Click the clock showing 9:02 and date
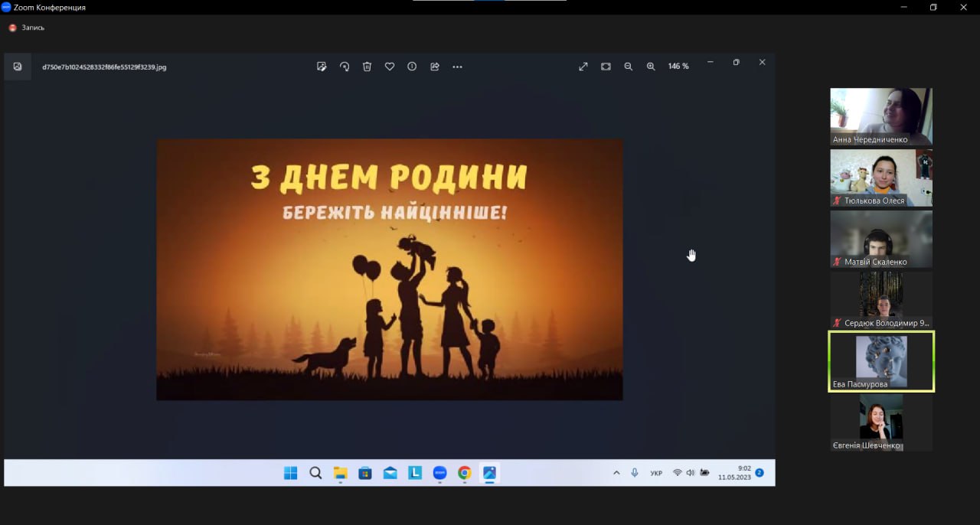This screenshot has height=525, width=980. pos(733,473)
